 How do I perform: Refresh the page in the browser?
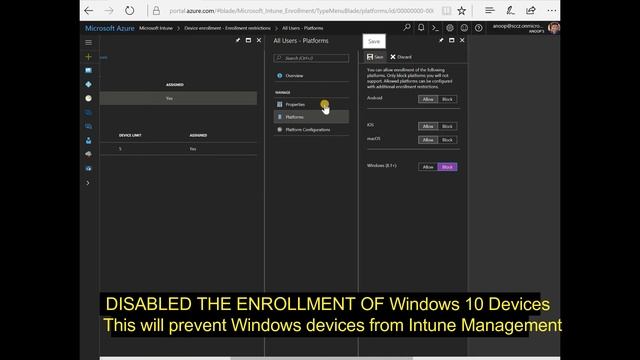[129, 11]
